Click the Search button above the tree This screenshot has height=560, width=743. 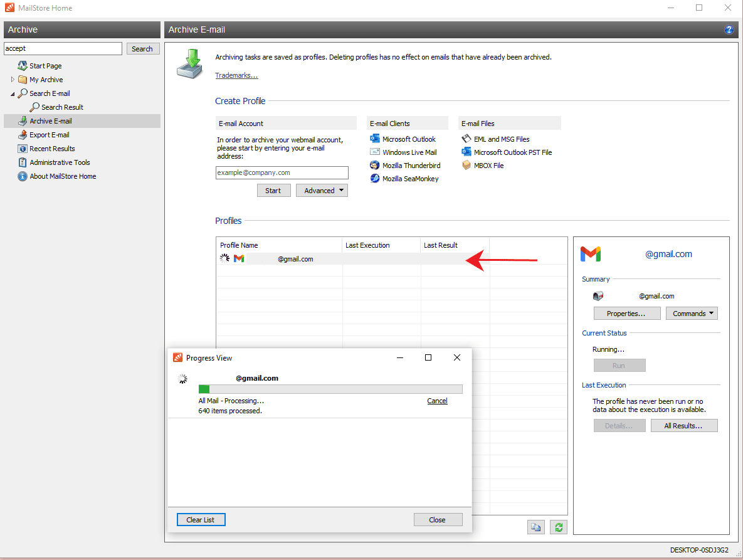142,48
